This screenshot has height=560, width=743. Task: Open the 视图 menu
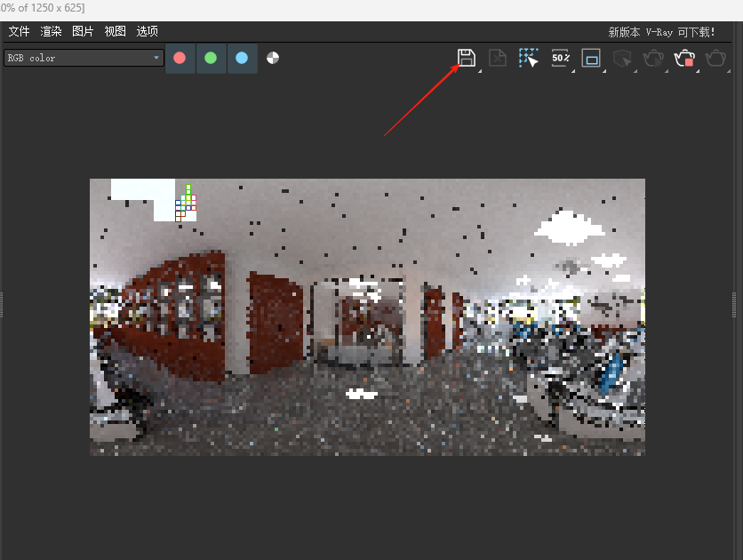[x=115, y=31]
